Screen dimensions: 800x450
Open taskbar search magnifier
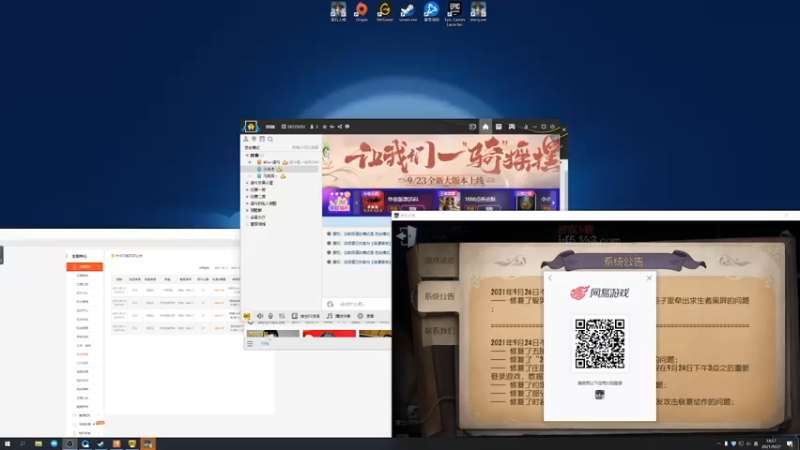[x=22, y=444]
